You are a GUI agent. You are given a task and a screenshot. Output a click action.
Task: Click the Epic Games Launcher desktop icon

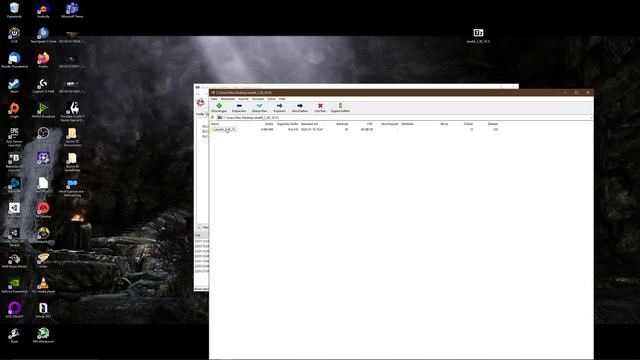pos(14,133)
